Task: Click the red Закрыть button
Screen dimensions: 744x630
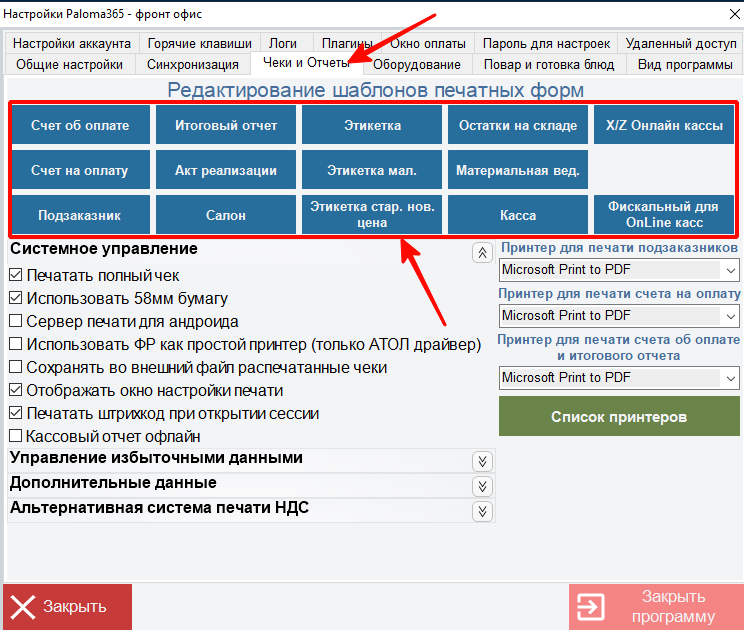Action: click(67, 607)
